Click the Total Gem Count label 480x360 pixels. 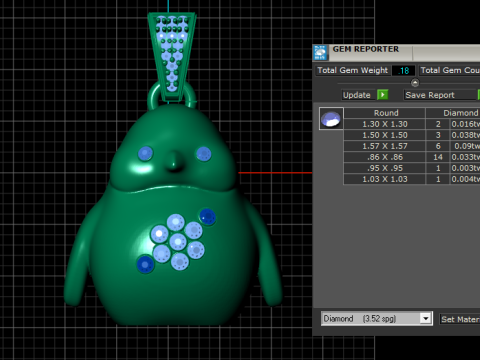point(450,70)
